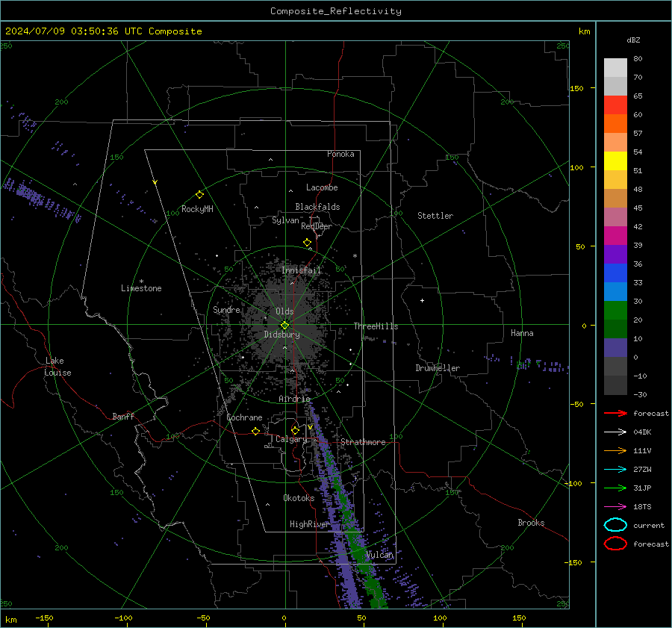The width and height of the screenshot is (672, 628).
Task: Click the Drumheller city label
Action: 438,368
